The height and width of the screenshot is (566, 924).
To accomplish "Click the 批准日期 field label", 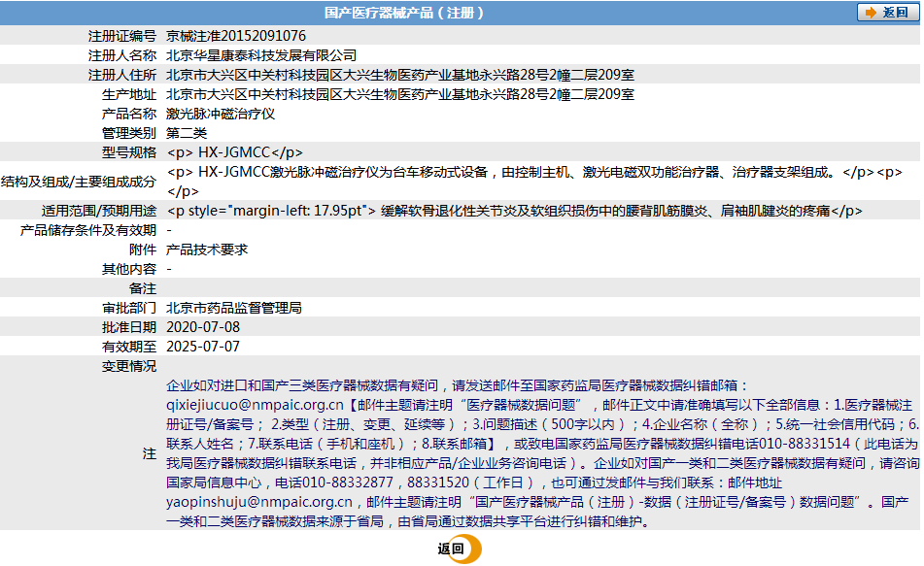I will click(129, 327).
